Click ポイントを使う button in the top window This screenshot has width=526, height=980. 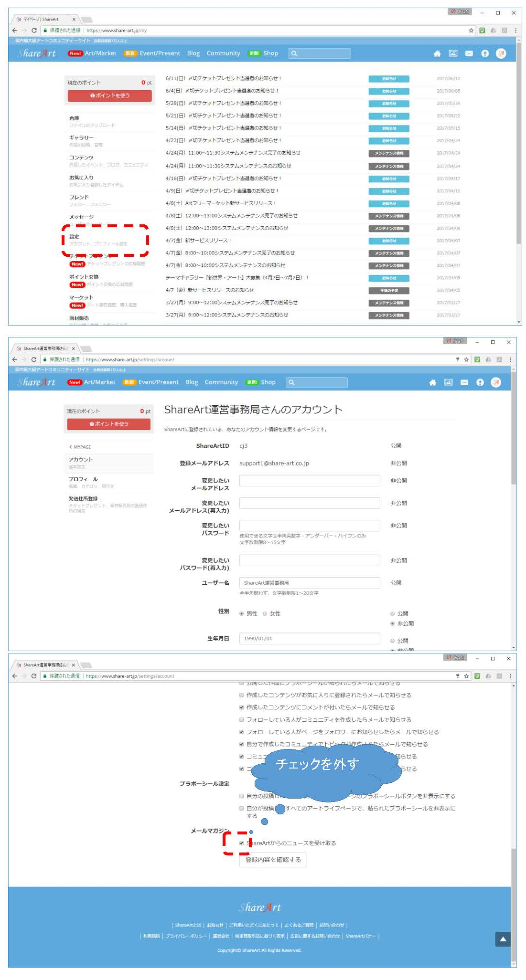coord(109,95)
